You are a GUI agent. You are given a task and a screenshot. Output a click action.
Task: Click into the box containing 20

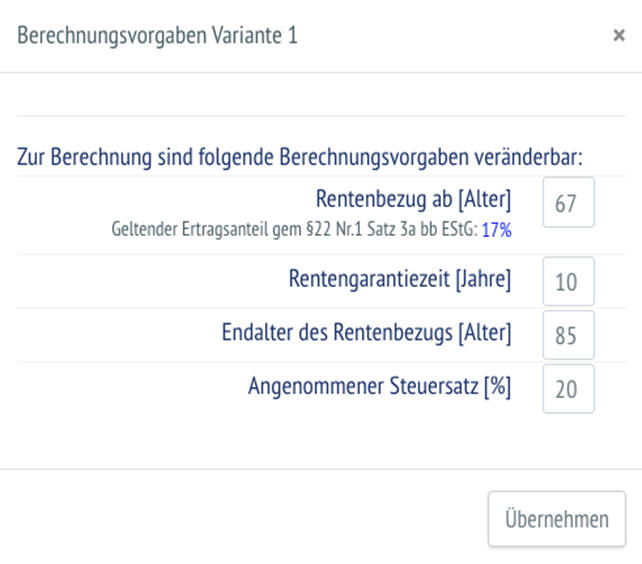(x=567, y=389)
